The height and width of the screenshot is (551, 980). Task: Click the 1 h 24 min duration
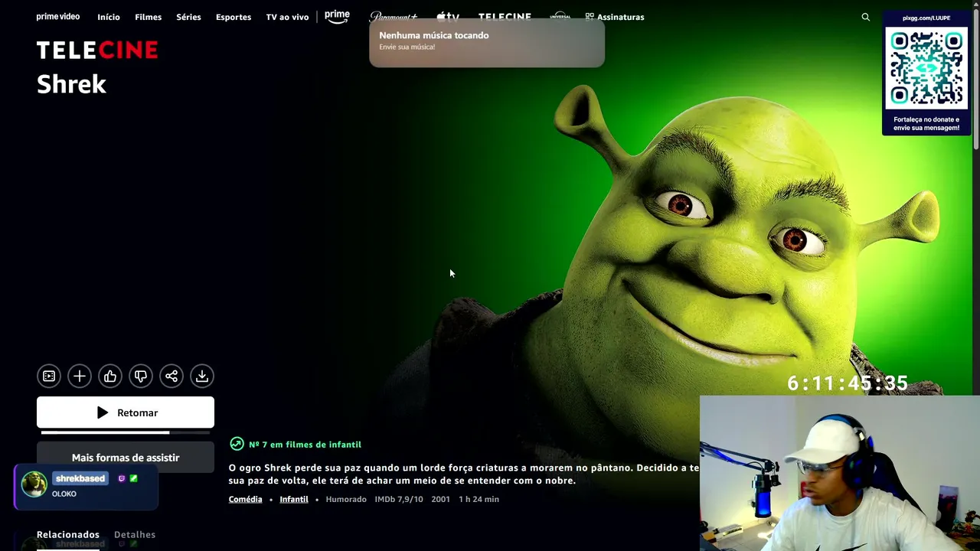[x=479, y=499]
